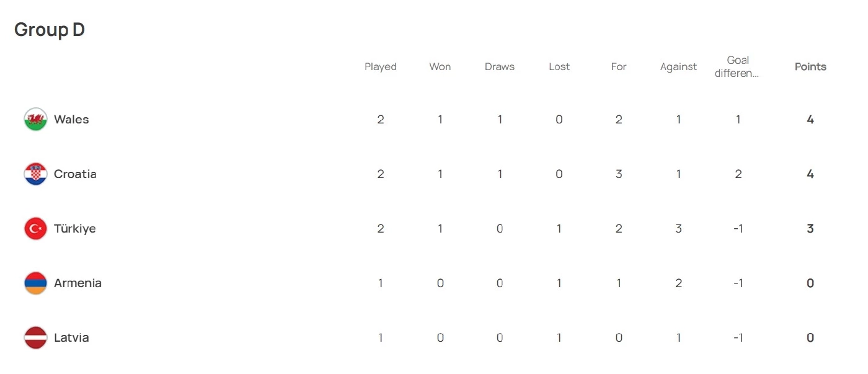Click the Latvia flag icon

tap(35, 338)
